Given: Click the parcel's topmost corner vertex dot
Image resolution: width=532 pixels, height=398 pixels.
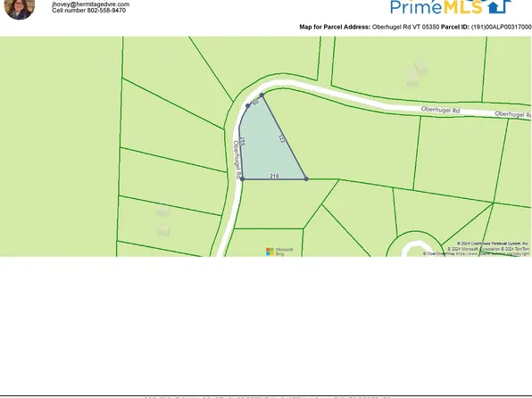Looking at the screenshot, I should (x=262, y=95).
